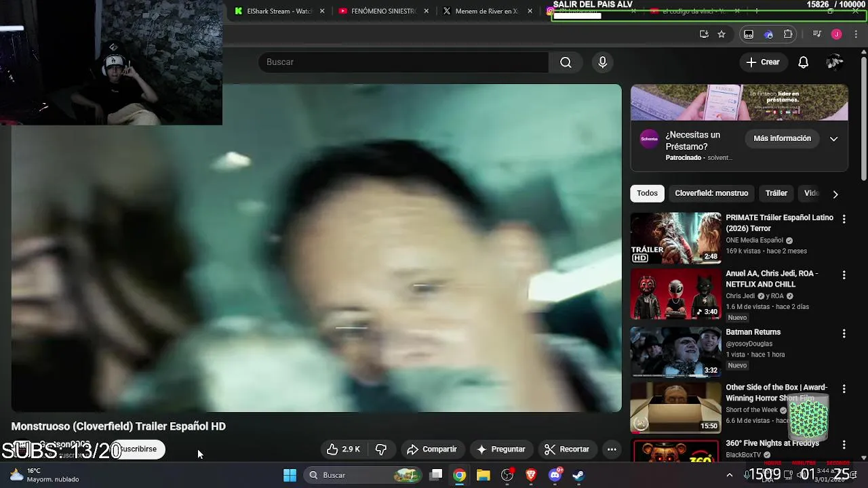Open Chrome extensions puzzle icon
The image size is (868, 488).
788,34
